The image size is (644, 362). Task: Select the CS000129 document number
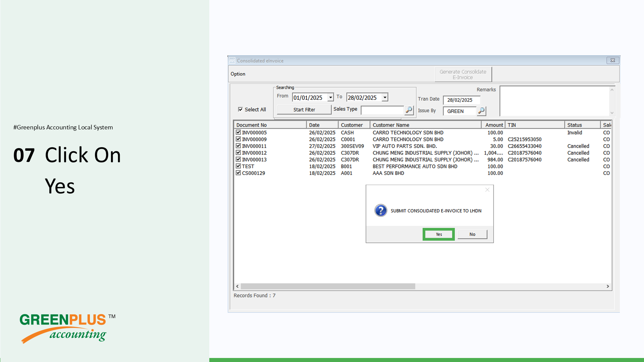[254, 173]
